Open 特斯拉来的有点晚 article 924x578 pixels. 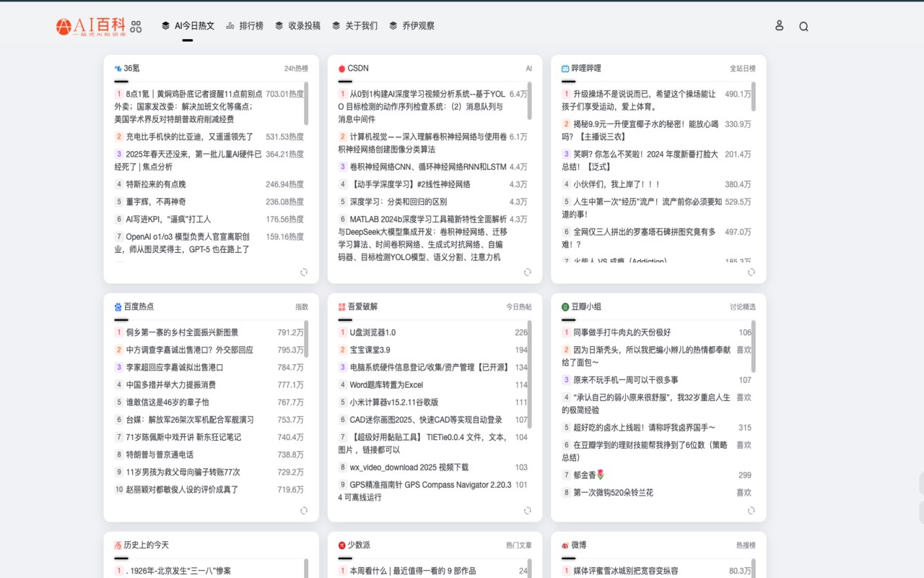pyautogui.click(x=156, y=184)
